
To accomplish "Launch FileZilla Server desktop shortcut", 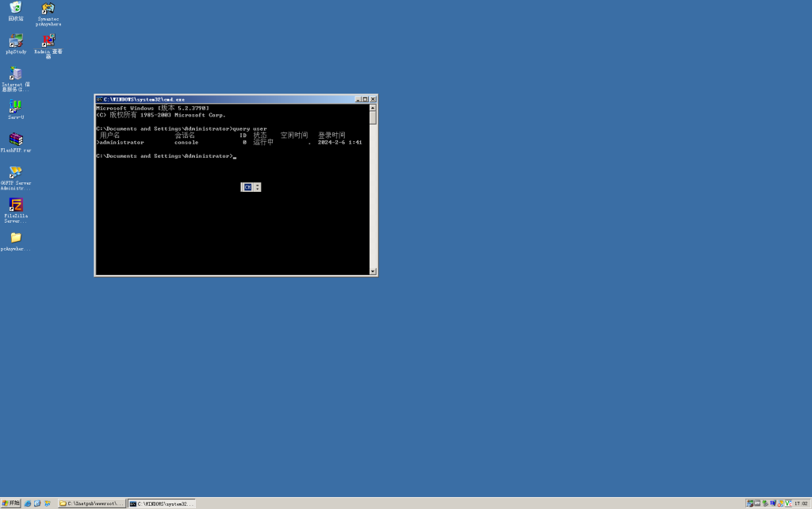I will pos(16,205).
